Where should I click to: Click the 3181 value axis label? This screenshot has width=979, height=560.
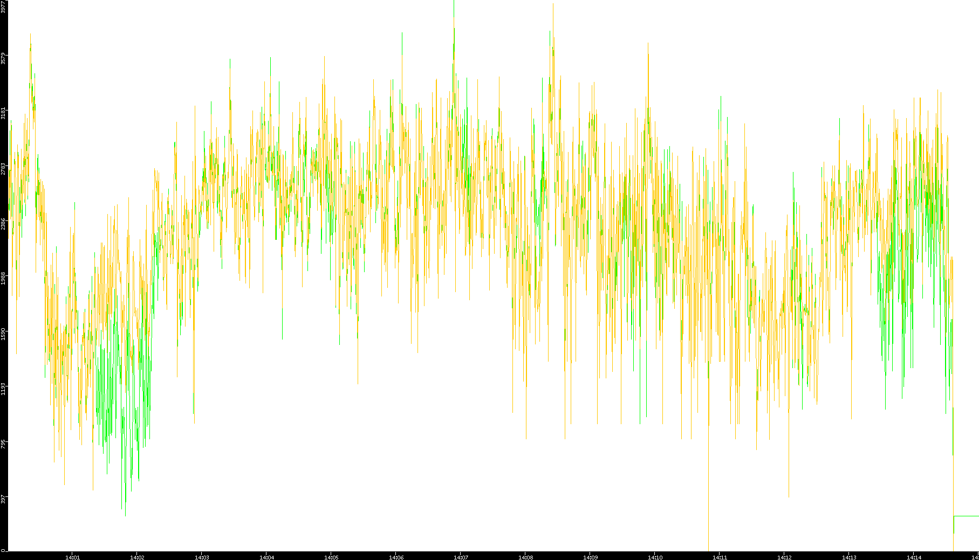(3, 113)
